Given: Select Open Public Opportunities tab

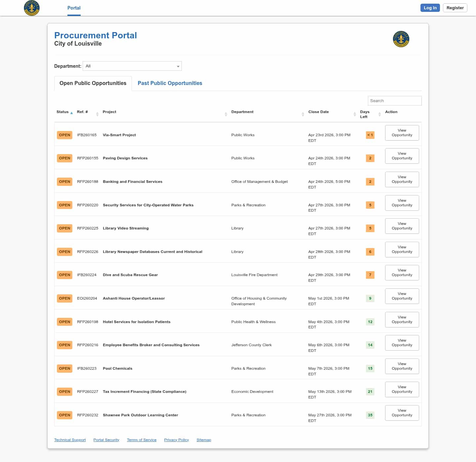Looking at the screenshot, I should point(93,83).
